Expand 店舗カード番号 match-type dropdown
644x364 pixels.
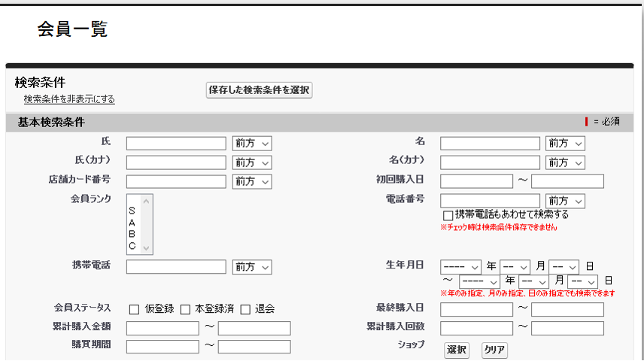pos(251,181)
